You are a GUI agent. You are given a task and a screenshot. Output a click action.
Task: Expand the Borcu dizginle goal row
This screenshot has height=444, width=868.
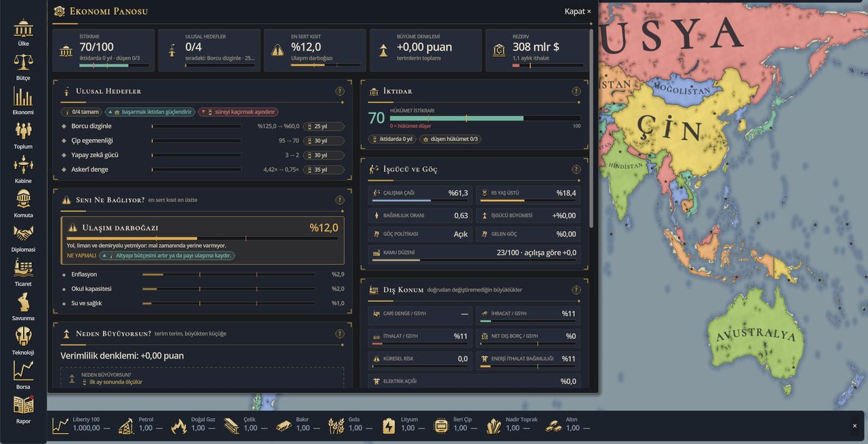pos(203,126)
